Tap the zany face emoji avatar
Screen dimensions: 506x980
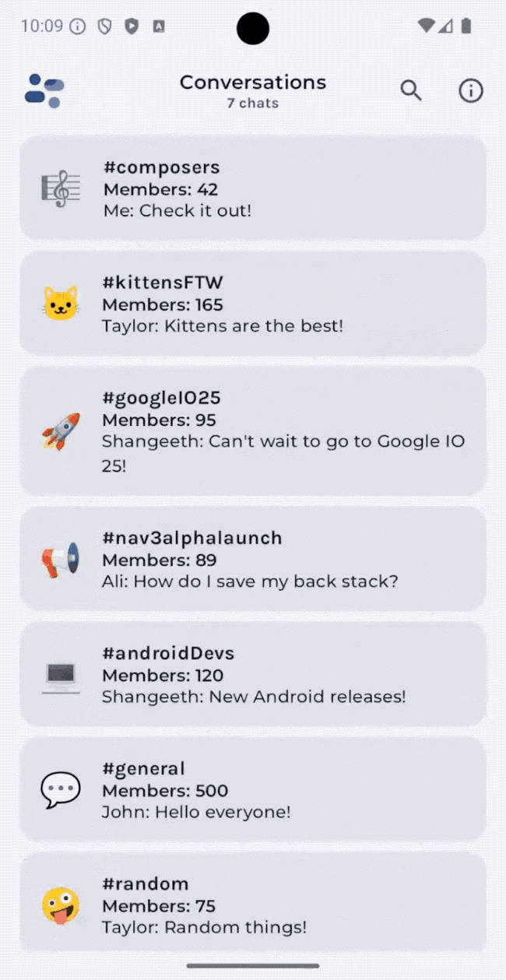pyautogui.click(x=61, y=905)
